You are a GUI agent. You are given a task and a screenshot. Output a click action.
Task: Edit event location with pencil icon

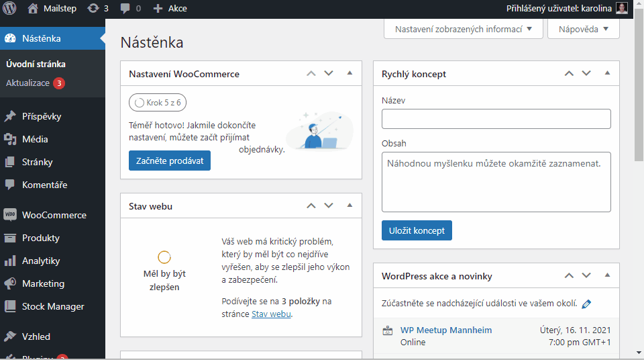586,304
